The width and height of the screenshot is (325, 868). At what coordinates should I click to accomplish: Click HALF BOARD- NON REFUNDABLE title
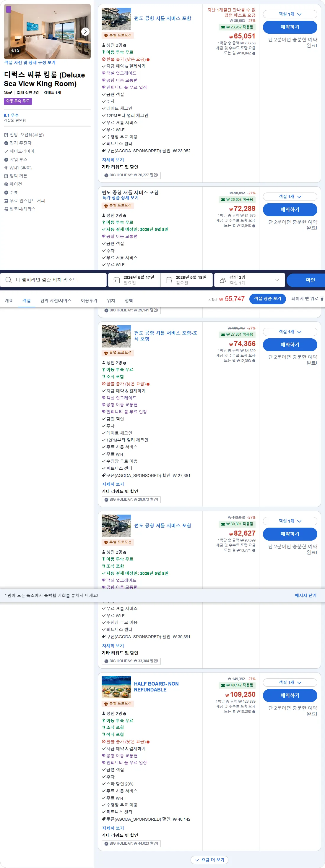[156, 687]
